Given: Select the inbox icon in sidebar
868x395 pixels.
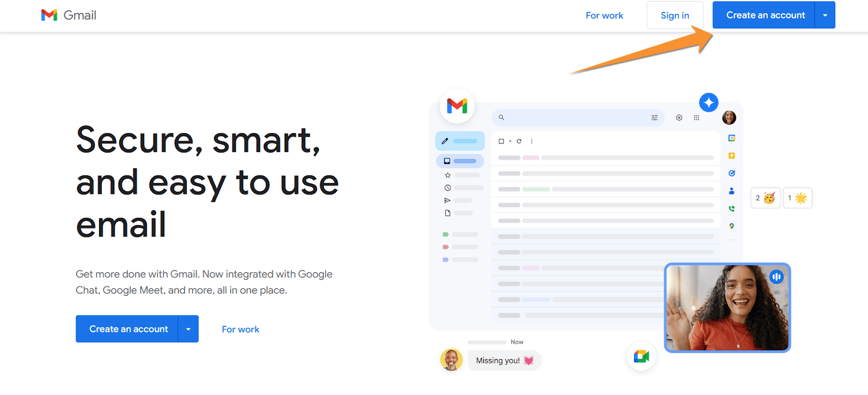Looking at the screenshot, I should pos(447,161).
